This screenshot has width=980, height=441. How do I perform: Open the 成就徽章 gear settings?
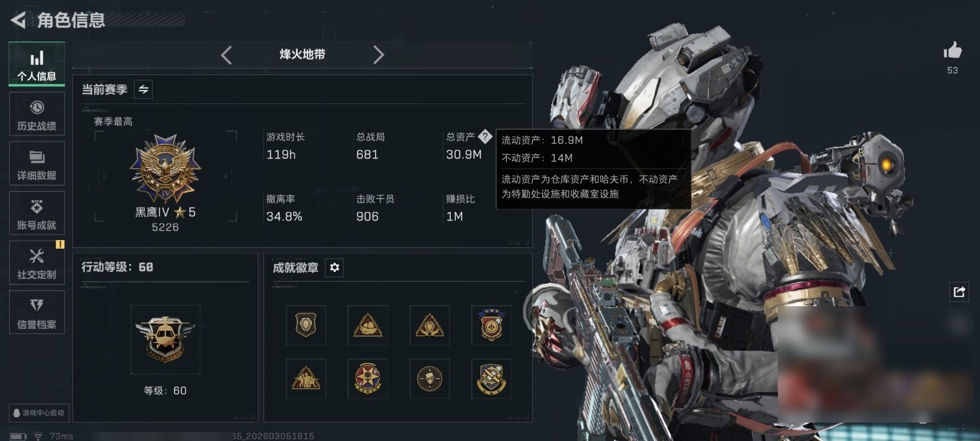334,268
